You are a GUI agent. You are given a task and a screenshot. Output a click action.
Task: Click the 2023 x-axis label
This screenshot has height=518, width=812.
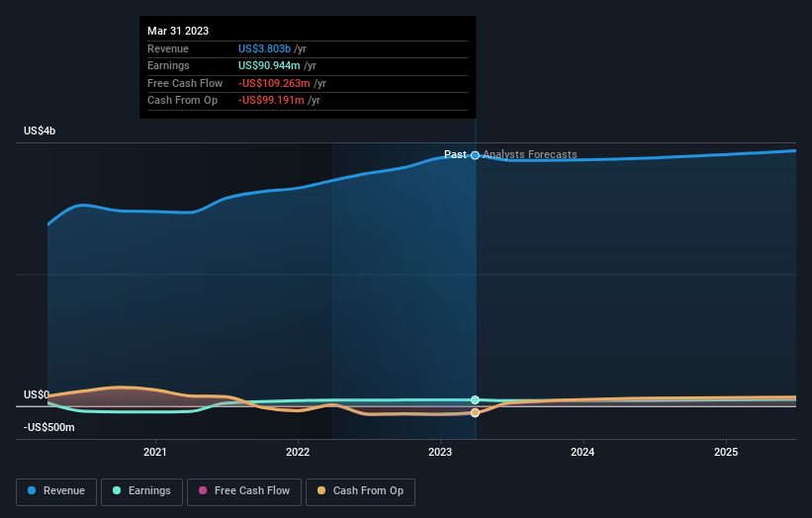click(440, 452)
